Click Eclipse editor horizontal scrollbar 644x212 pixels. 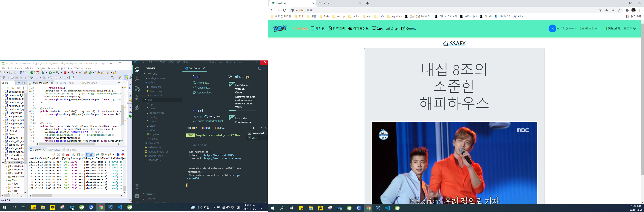[x=67, y=144]
